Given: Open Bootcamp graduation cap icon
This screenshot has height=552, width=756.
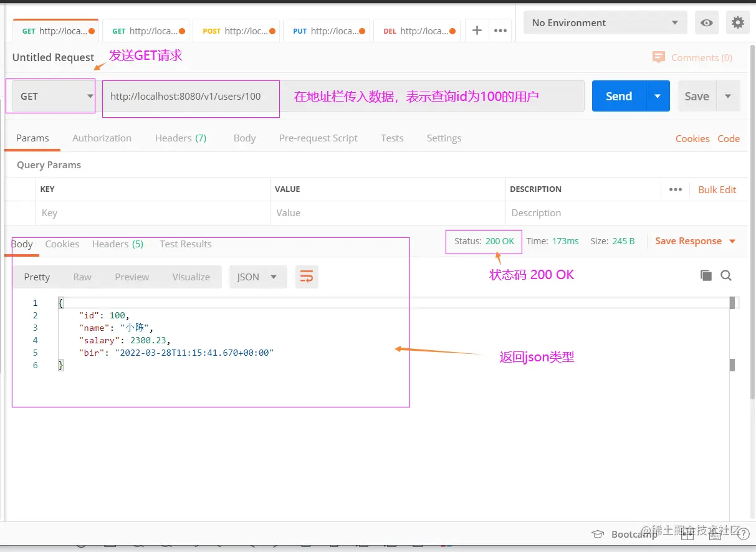Looking at the screenshot, I should click(x=598, y=534).
